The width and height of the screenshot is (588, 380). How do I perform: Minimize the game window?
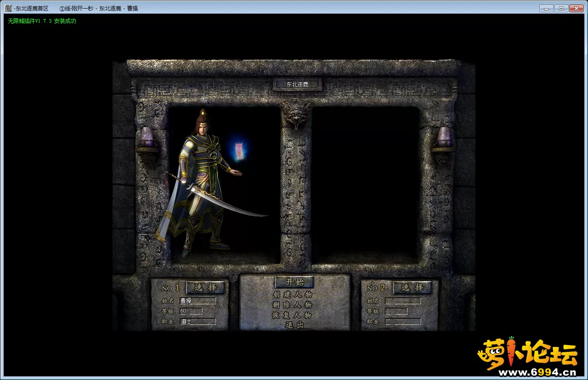546,8
